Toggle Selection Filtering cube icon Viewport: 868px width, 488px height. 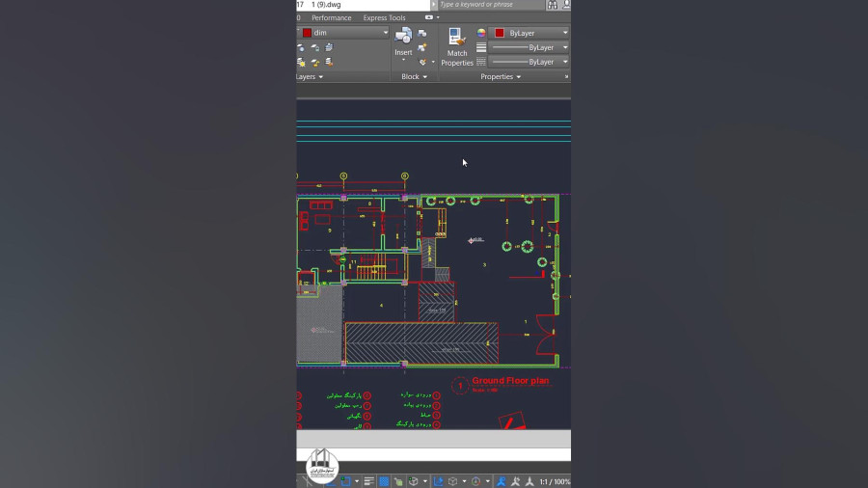[x=452, y=482]
